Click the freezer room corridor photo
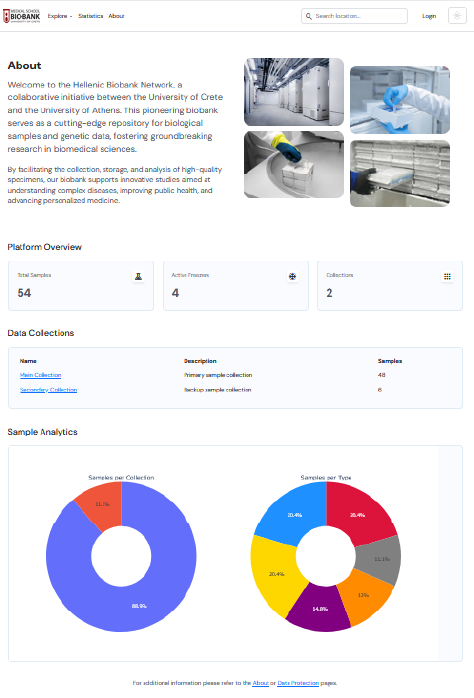 point(294,92)
